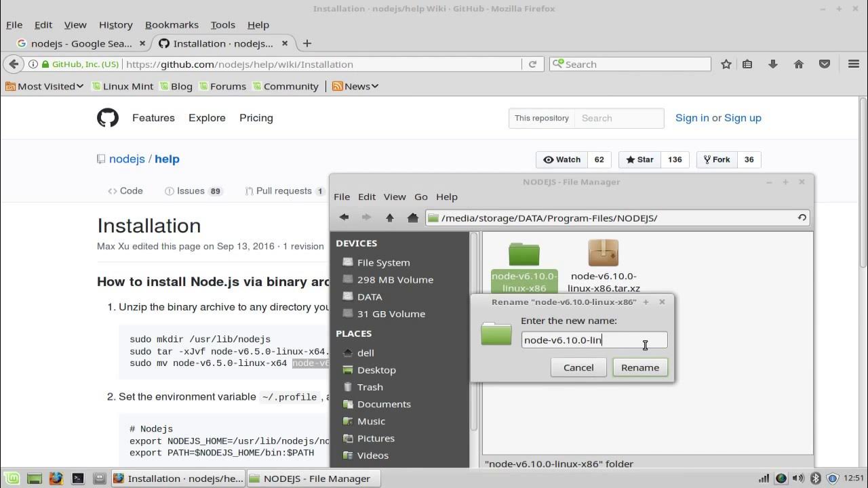Image resolution: width=868 pixels, height=488 pixels.
Task: Select 298 MB Volume in sidebar
Action: coord(395,279)
